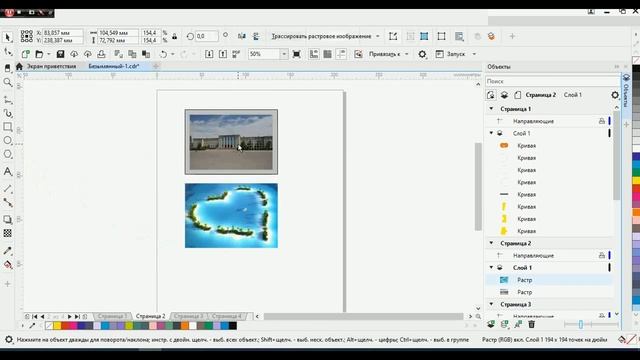Click the Undo arrow icon
Image resolution: width=640 pixels, height=360 pixels.
coord(163,54)
